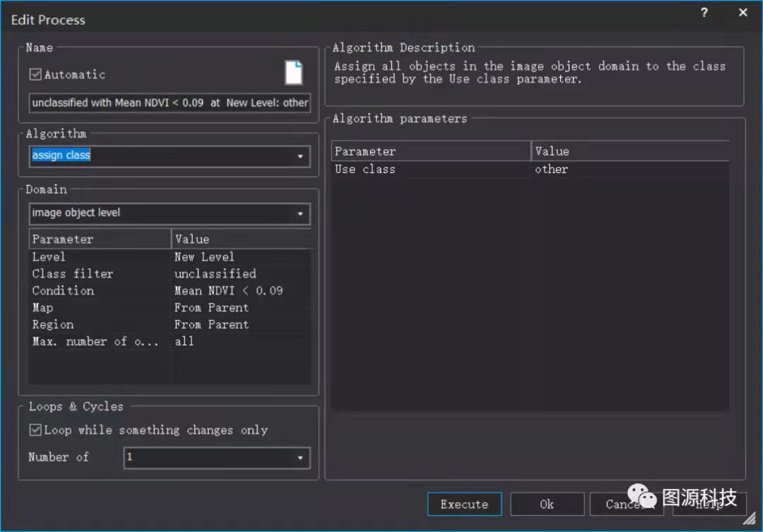Screen dimensions: 763x532
Task: Close the Edit Process dialog
Action: tap(743, 13)
